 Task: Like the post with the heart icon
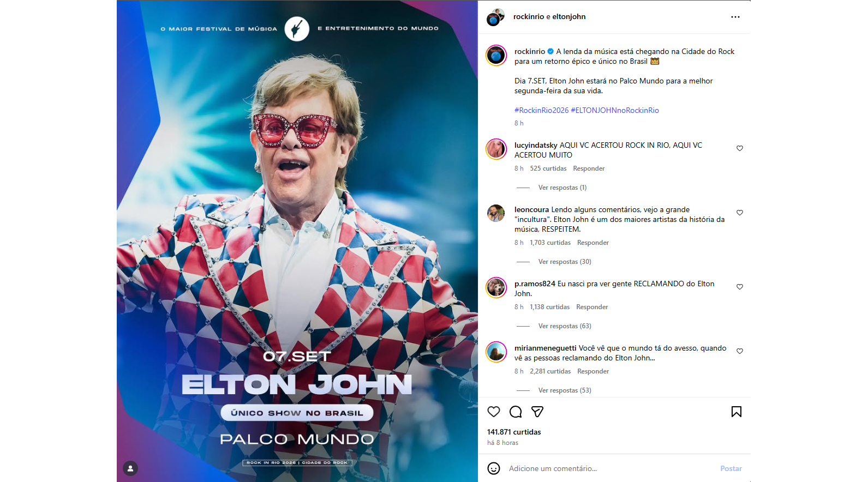[494, 412]
